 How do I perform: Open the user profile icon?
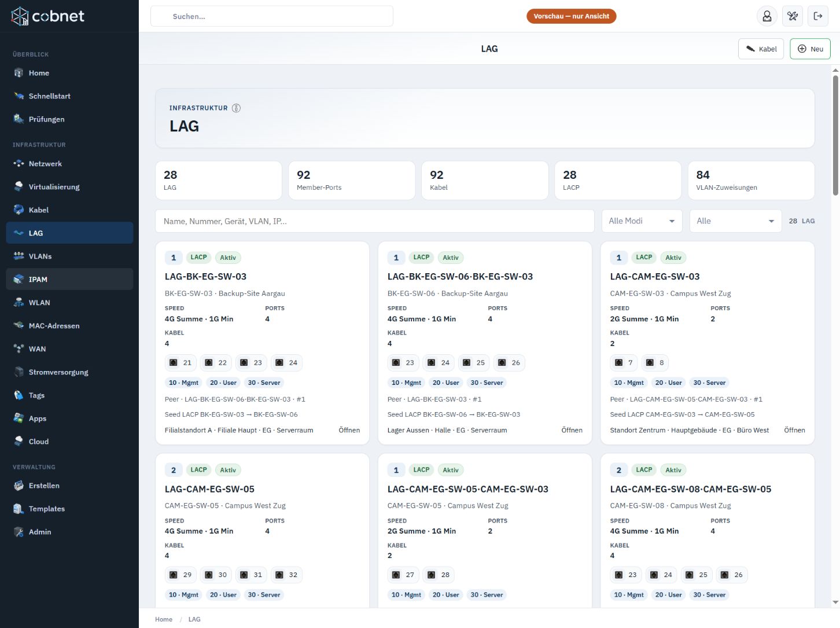[x=767, y=16]
